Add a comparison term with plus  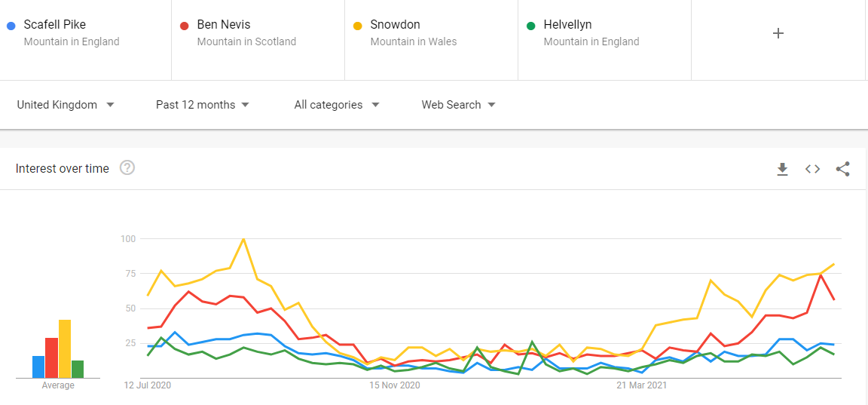tap(778, 33)
